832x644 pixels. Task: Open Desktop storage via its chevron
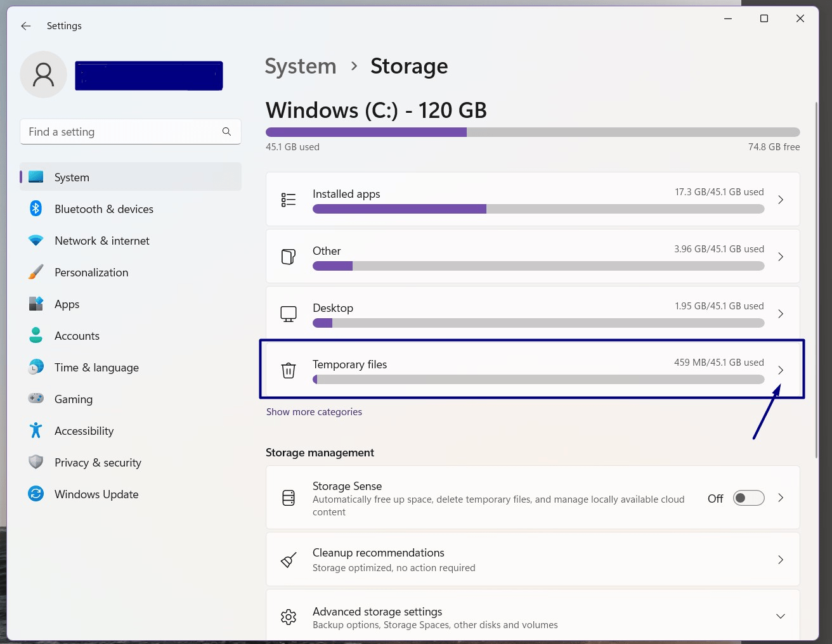[781, 314]
